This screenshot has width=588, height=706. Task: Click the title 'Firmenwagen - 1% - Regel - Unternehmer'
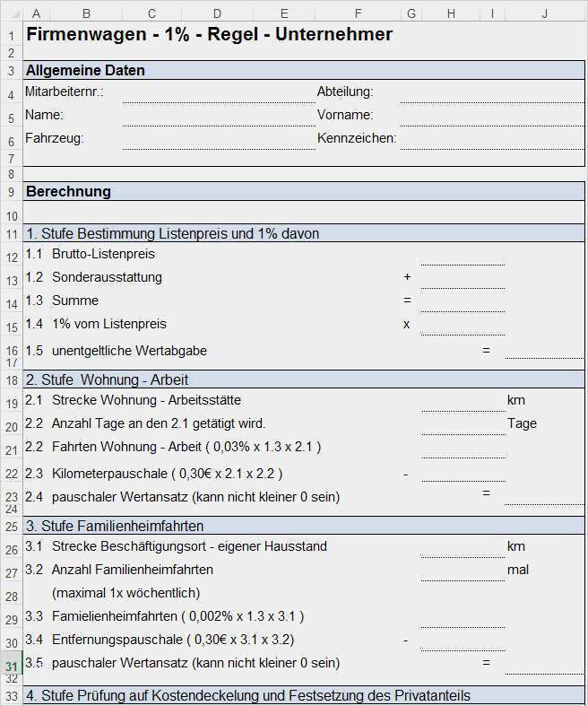[209, 35]
